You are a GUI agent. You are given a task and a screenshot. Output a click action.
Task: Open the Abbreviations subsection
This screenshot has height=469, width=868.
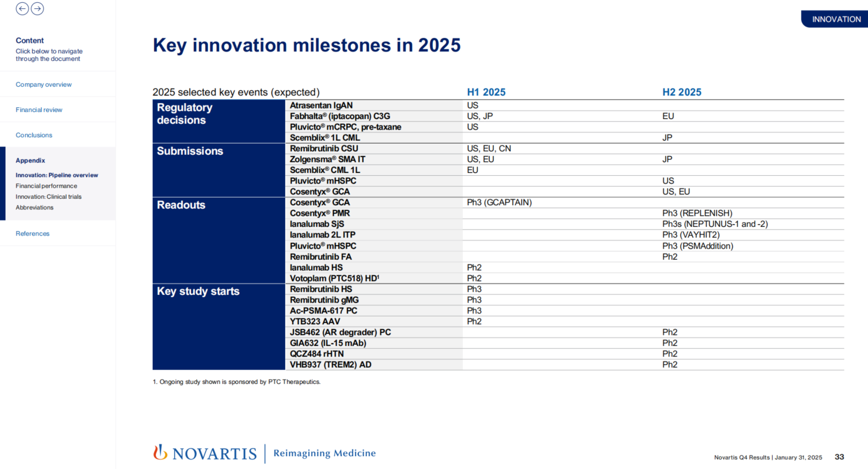(x=35, y=207)
